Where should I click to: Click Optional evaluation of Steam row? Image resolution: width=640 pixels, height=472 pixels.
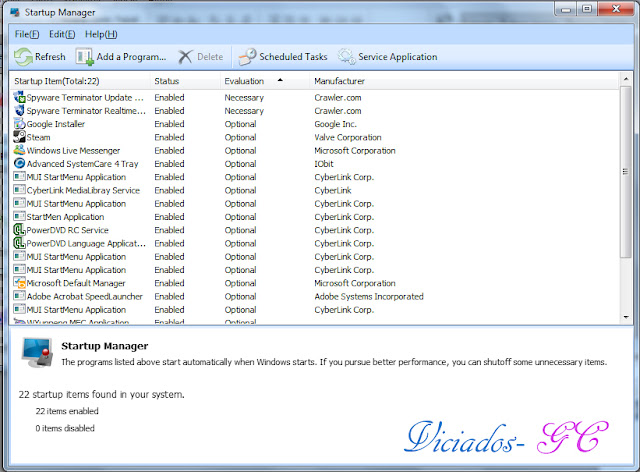240,137
